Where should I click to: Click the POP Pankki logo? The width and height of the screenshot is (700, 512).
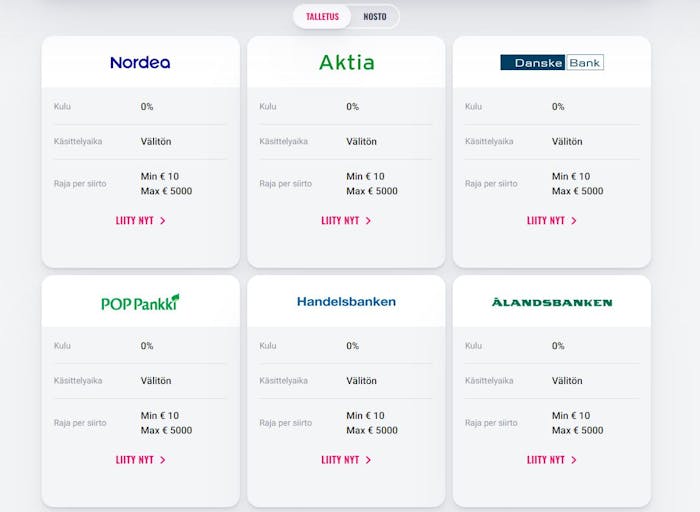point(140,302)
